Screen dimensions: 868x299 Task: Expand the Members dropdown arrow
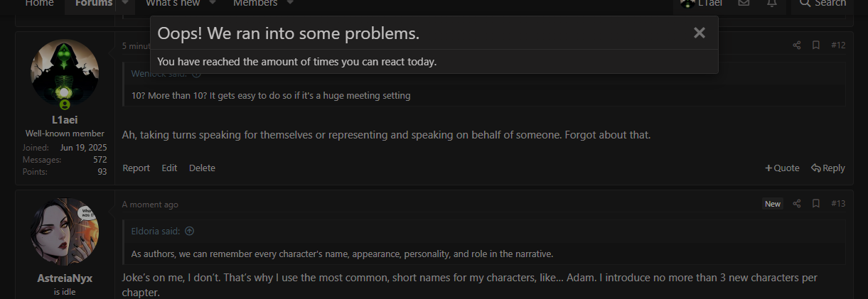click(x=290, y=3)
